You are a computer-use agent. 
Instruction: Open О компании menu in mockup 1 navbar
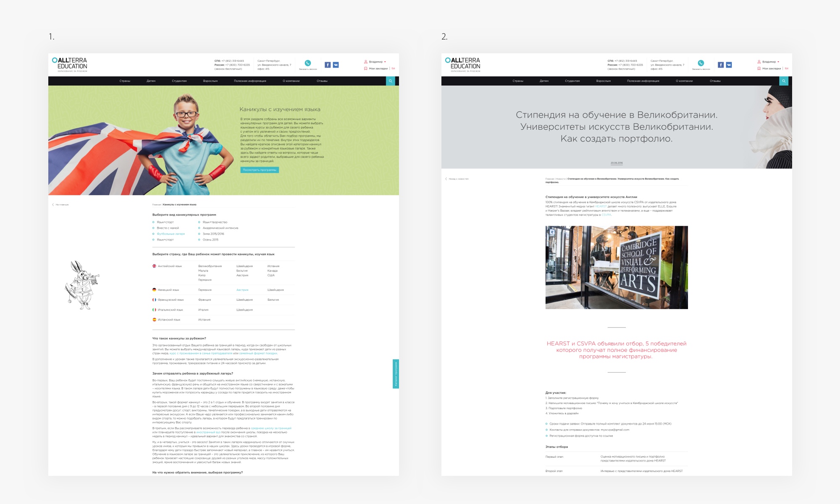(291, 81)
